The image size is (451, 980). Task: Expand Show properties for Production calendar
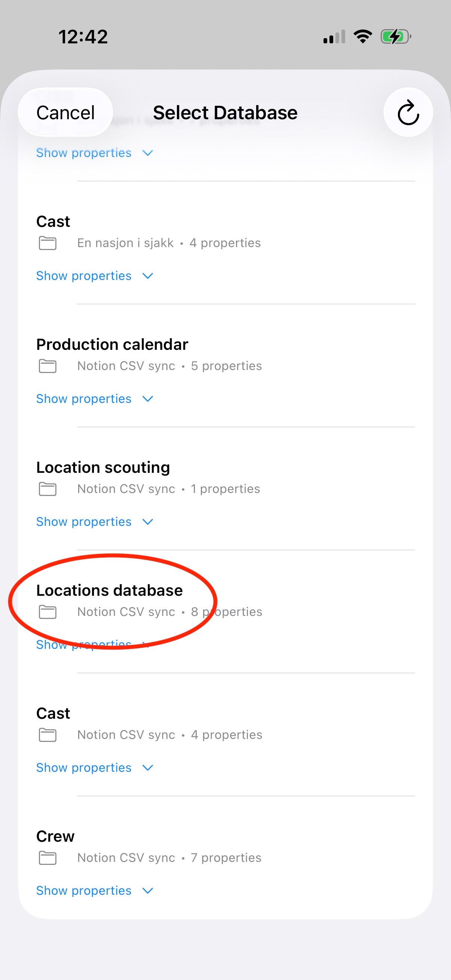point(94,399)
